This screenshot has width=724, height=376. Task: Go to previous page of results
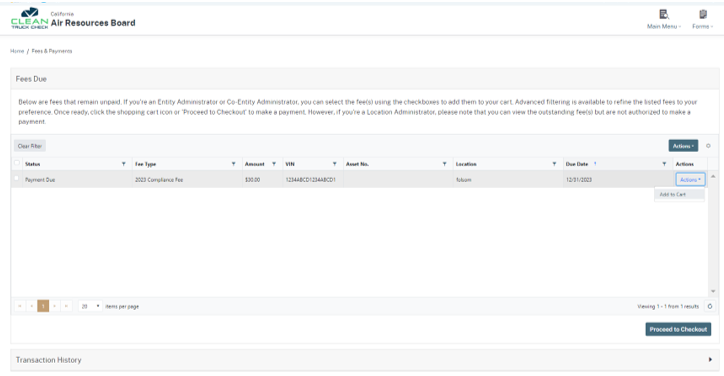click(31, 306)
